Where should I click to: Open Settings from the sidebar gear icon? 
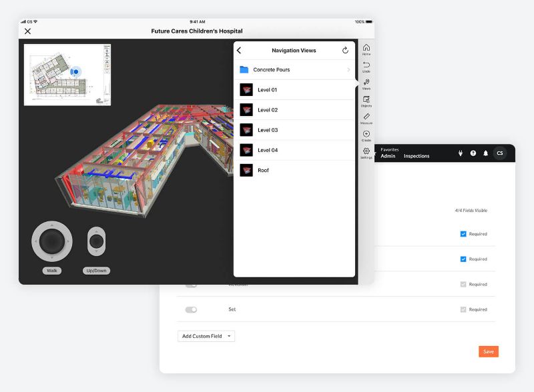point(366,152)
